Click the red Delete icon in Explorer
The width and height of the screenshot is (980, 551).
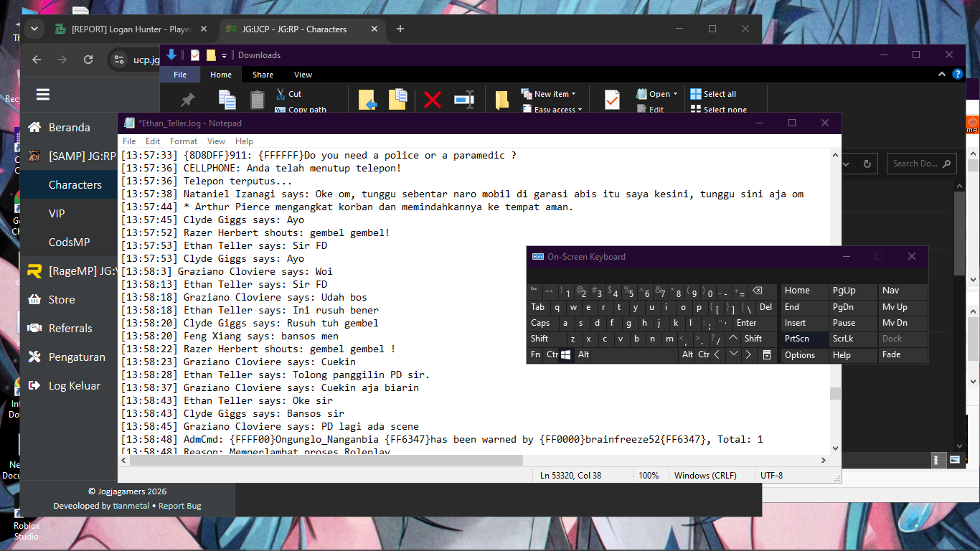tap(432, 100)
